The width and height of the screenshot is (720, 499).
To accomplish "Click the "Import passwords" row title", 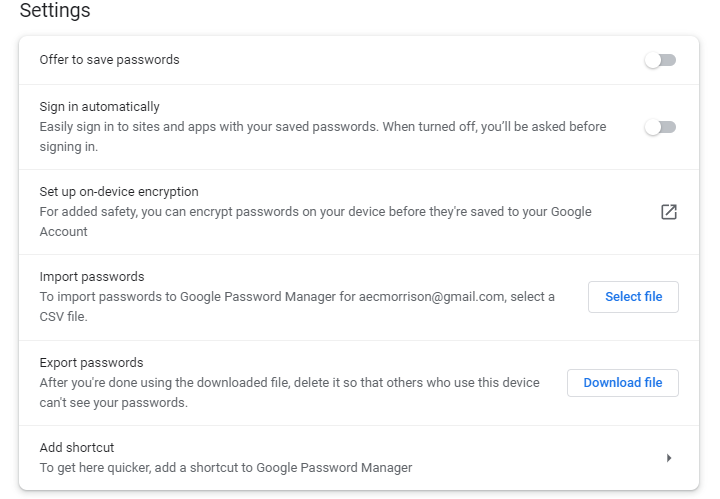I will coord(92,277).
